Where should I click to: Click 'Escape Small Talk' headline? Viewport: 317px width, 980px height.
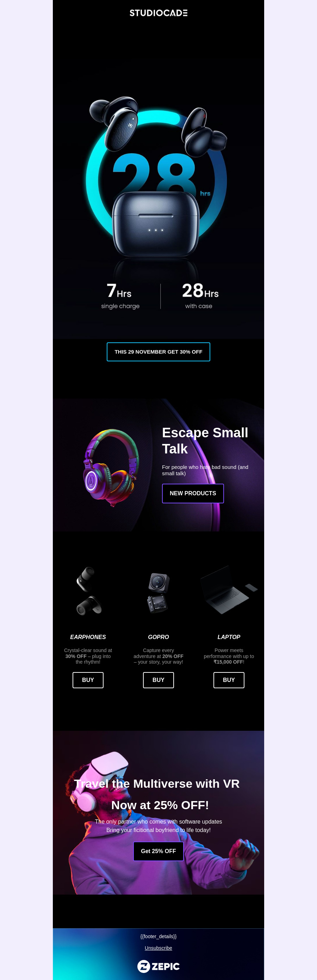(205, 440)
